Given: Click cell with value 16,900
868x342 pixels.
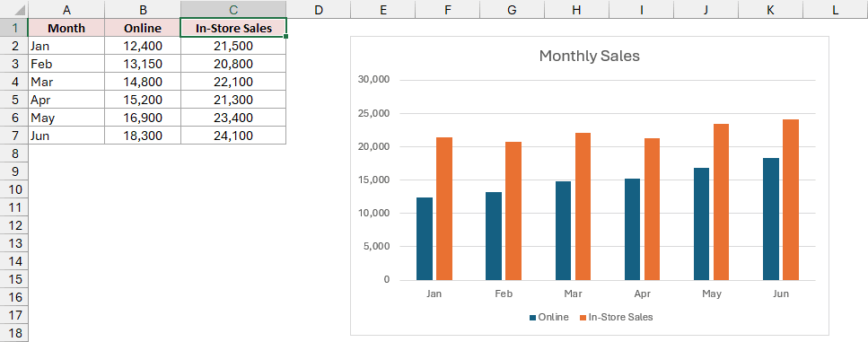Looking at the screenshot, I should point(143,118).
